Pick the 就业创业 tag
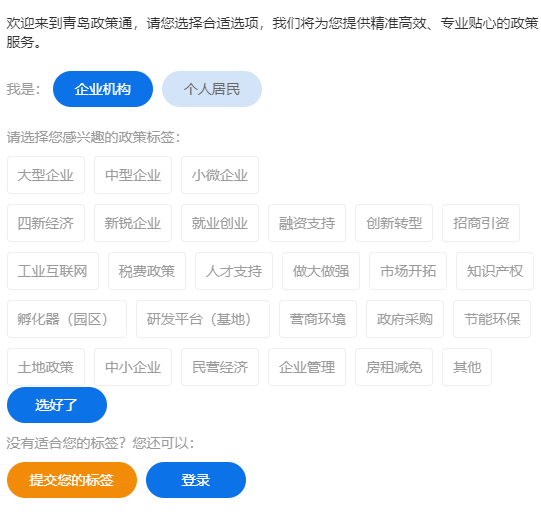The image size is (541, 519). click(220, 223)
